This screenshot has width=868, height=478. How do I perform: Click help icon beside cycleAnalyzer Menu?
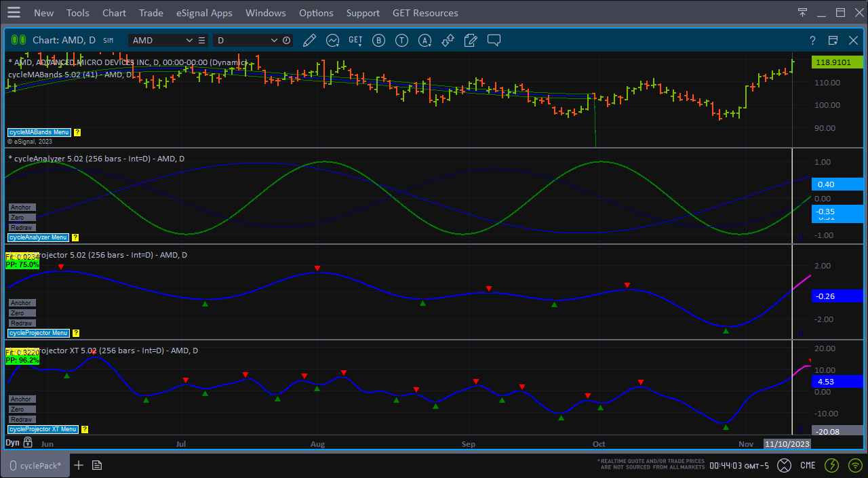[x=75, y=237]
